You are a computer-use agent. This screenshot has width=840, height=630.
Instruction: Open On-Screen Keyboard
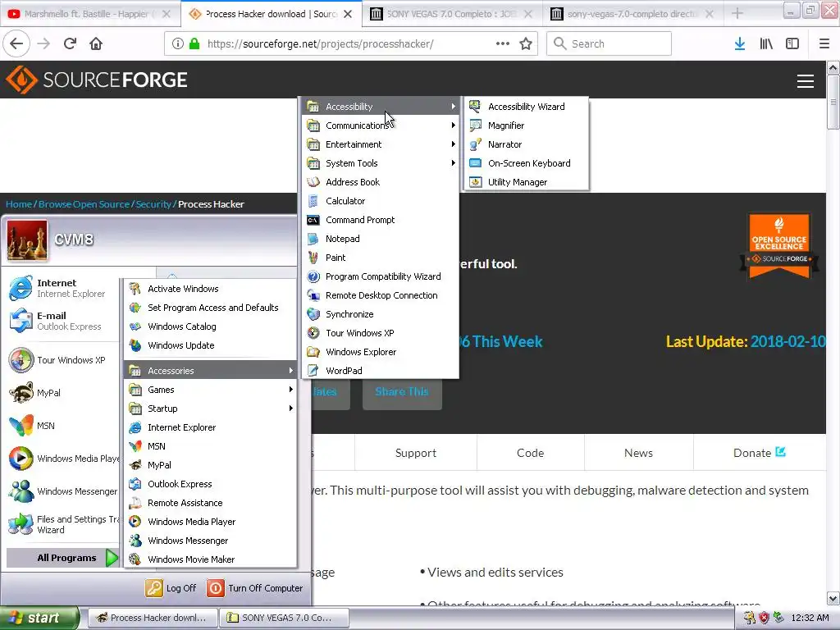[526, 163]
